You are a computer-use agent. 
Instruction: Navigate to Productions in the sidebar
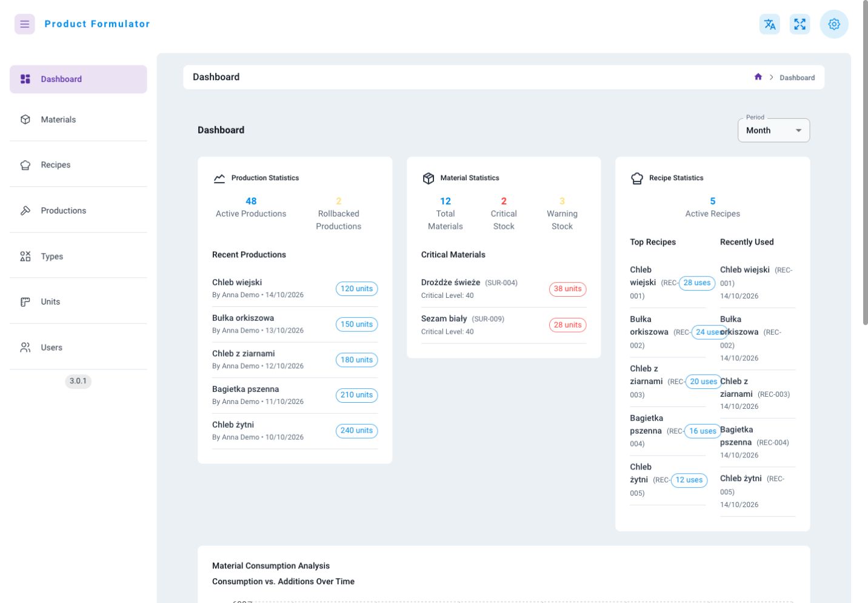click(78, 211)
